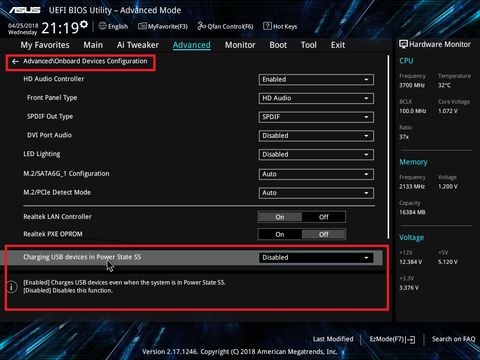This screenshot has width=480, height=360.
Task: Click the back arrow beside Advanced\Onboard Devices Configuration
Action: point(15,61)
